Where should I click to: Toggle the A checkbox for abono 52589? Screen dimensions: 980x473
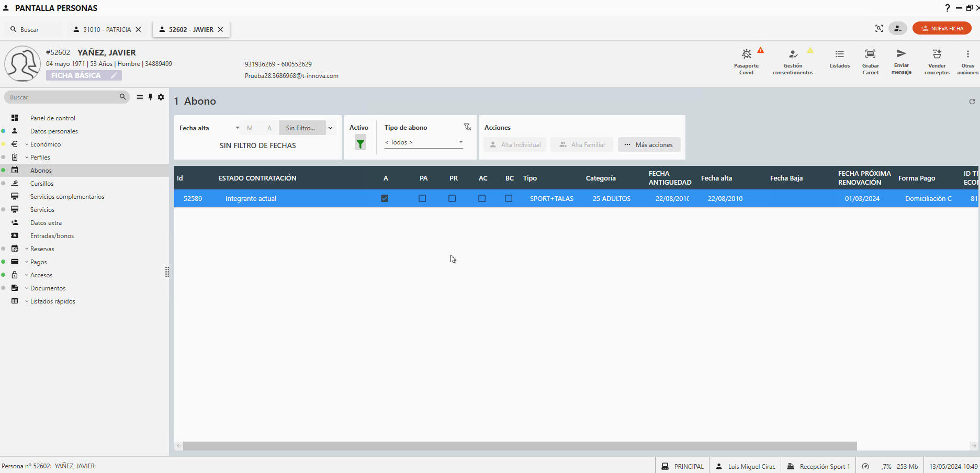[385, 198]
